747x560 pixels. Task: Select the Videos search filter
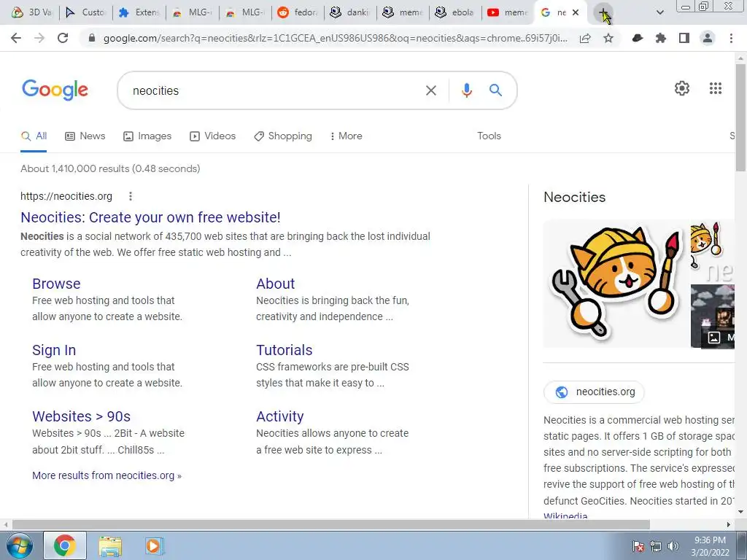tap(212, 136)
